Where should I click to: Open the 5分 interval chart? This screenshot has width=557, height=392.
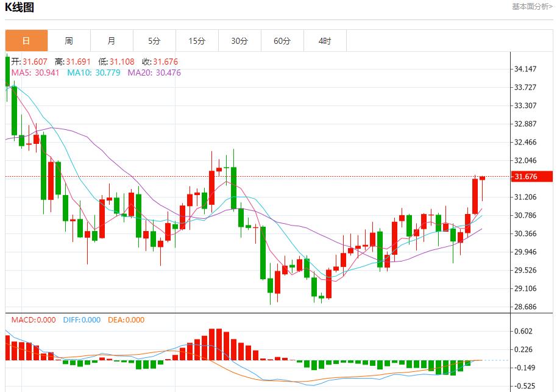click(154, 41)
